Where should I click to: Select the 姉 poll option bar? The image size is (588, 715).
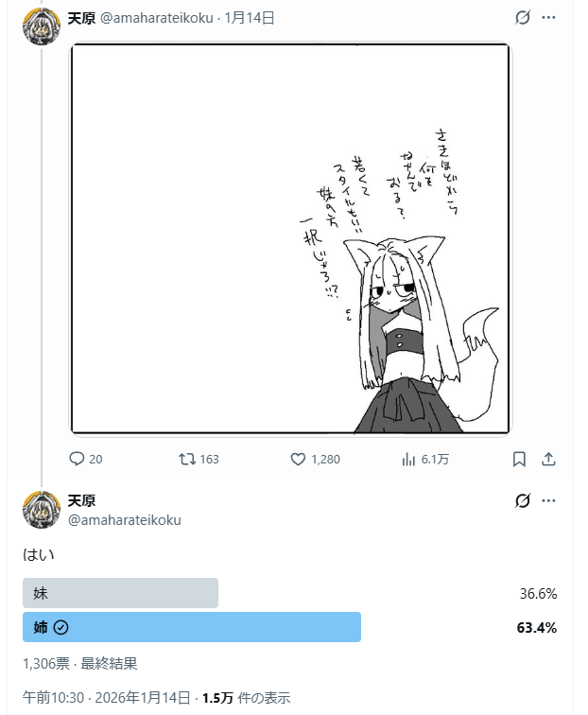coord(191,627)
